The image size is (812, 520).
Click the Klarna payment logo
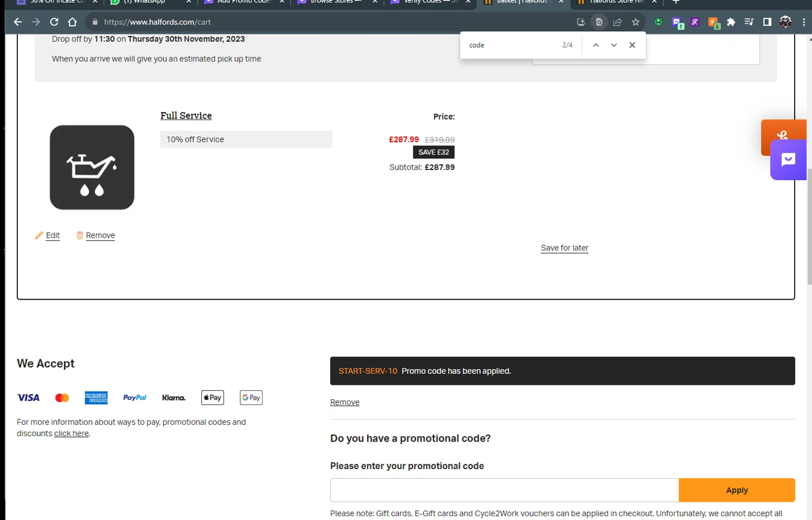(x=174, y=398)
